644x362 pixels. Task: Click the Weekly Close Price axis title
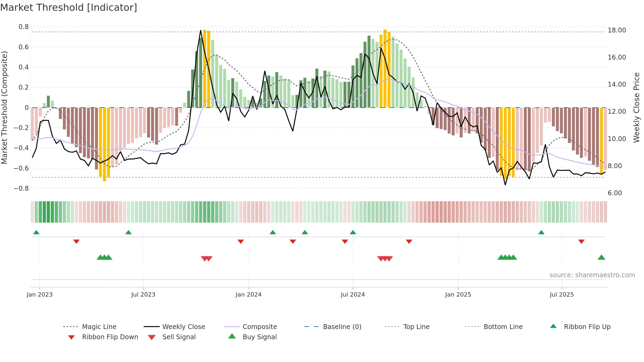636,108
